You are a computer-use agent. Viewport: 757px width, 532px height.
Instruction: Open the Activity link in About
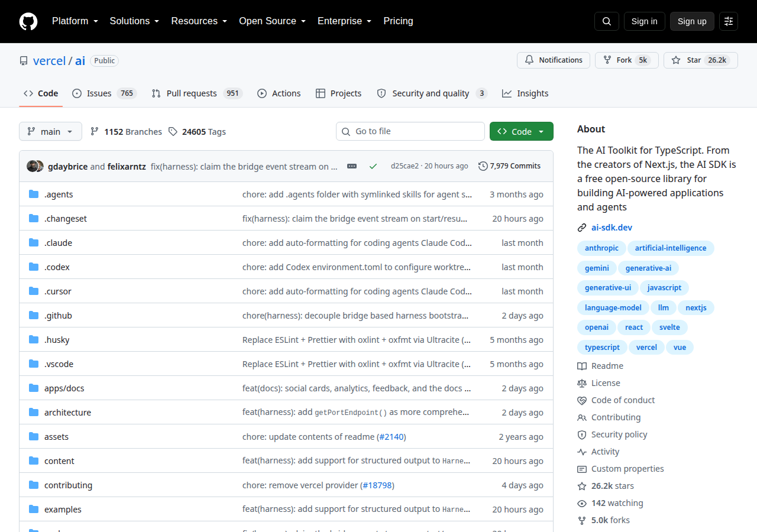pyautogui.click(x=599, y=452)
